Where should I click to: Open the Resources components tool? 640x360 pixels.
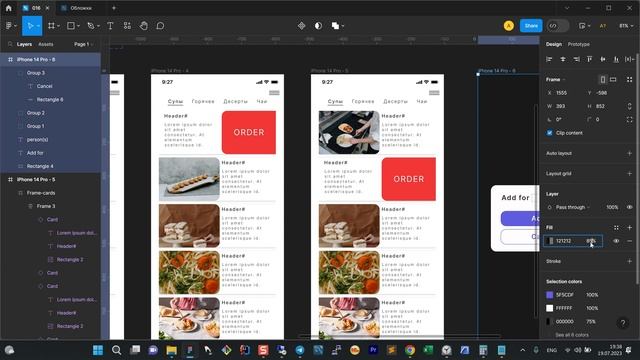[127, 26]
